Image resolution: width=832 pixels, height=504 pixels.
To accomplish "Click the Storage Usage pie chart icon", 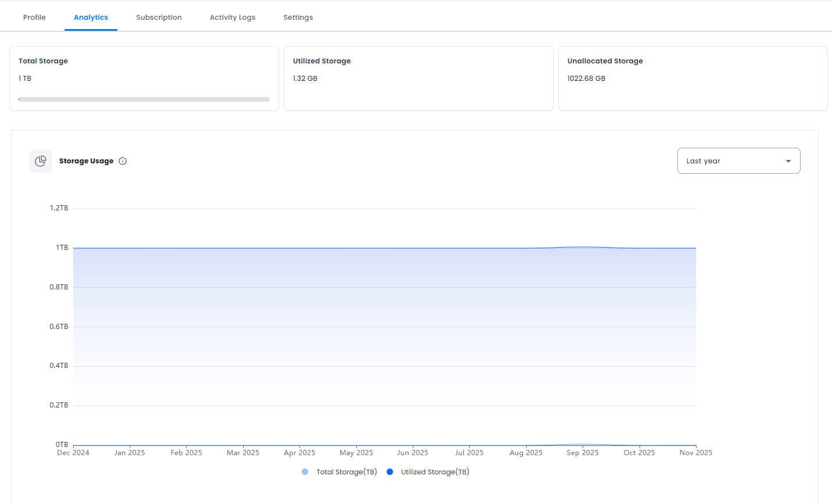I will click(40, 160).
